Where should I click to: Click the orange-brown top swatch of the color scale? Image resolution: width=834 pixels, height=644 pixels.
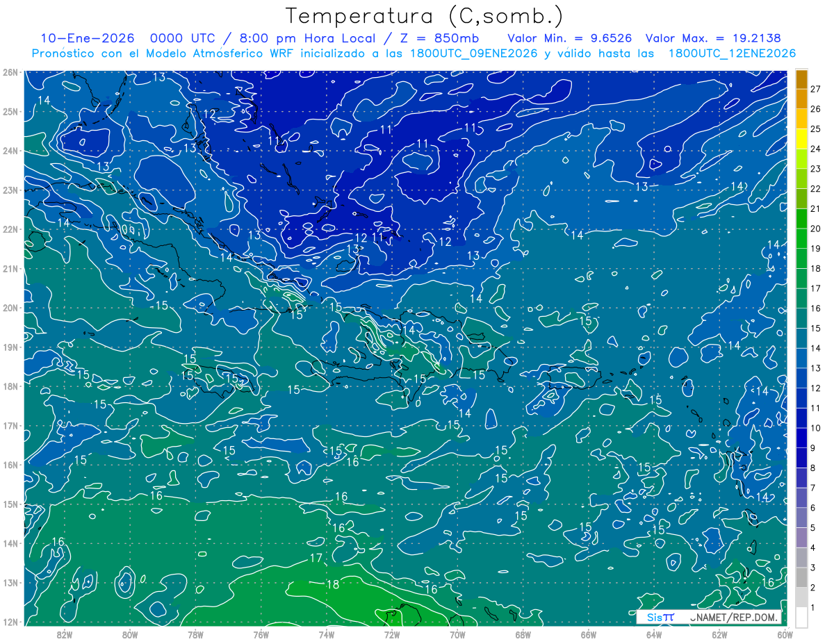coord(802,79)
